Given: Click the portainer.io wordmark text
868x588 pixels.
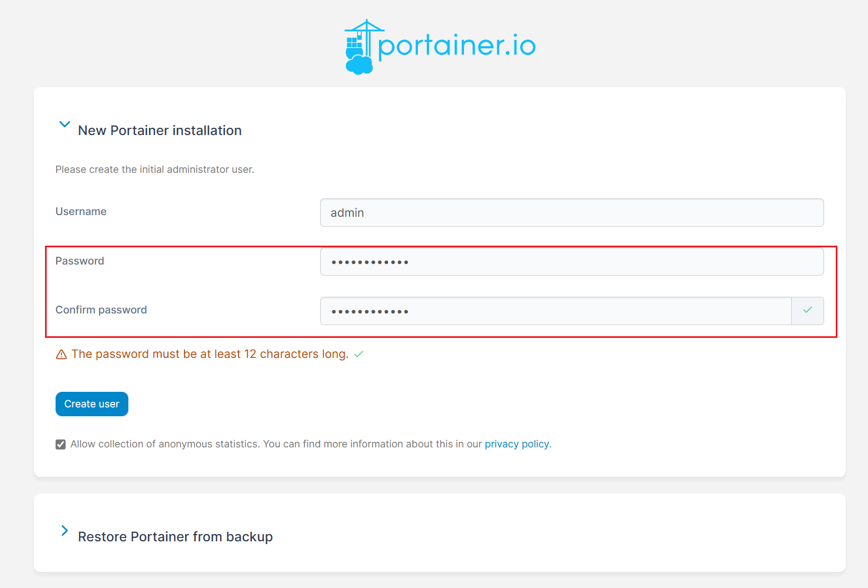Looking at the screenshot, I should coord(457,46).
